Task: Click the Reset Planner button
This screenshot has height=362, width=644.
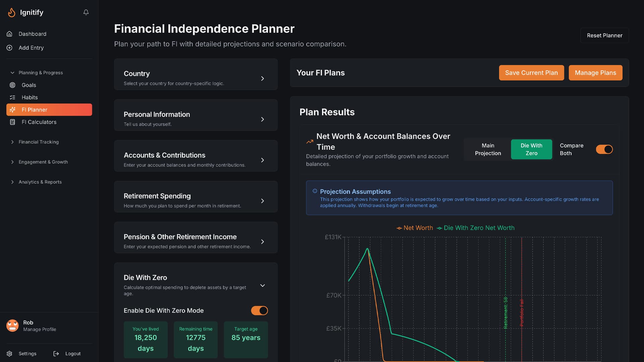Action: (604, 36)
